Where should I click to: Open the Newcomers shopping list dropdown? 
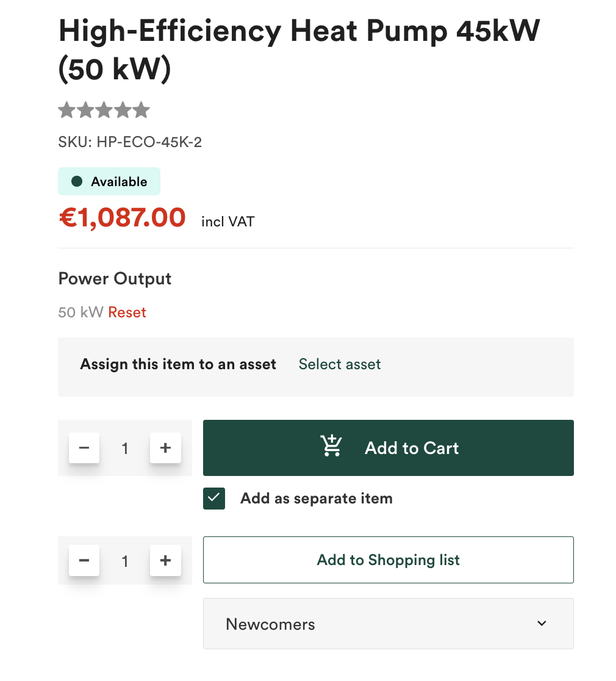[388, 623]
